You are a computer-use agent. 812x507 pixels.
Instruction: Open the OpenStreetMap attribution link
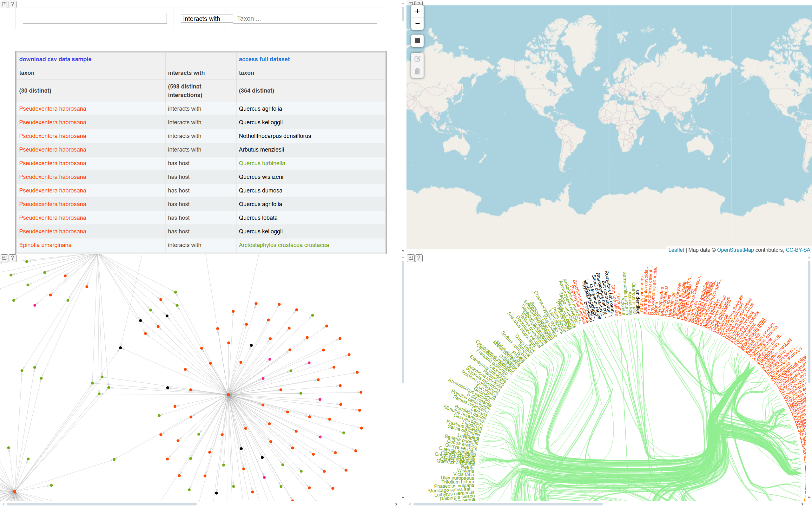[735, 250]
